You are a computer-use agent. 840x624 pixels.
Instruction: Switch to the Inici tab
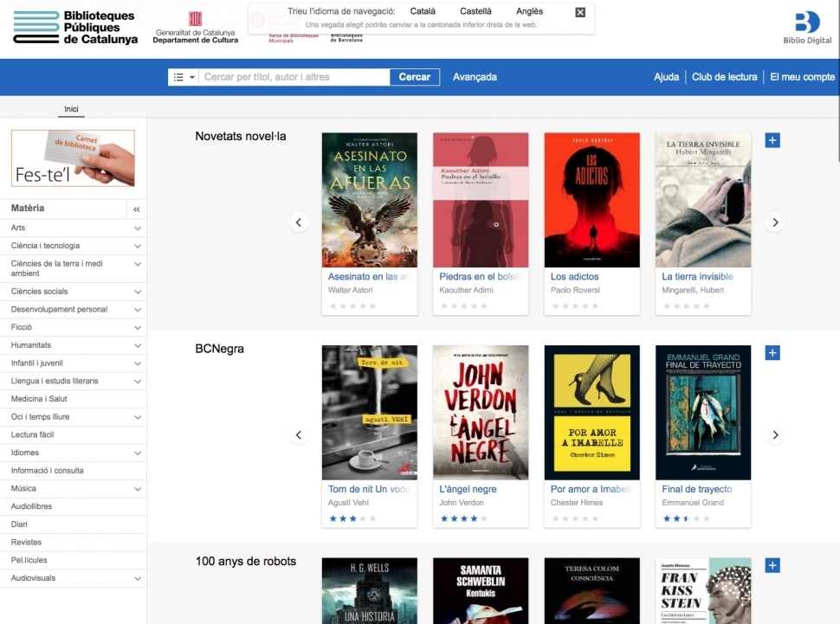[71, 109]
